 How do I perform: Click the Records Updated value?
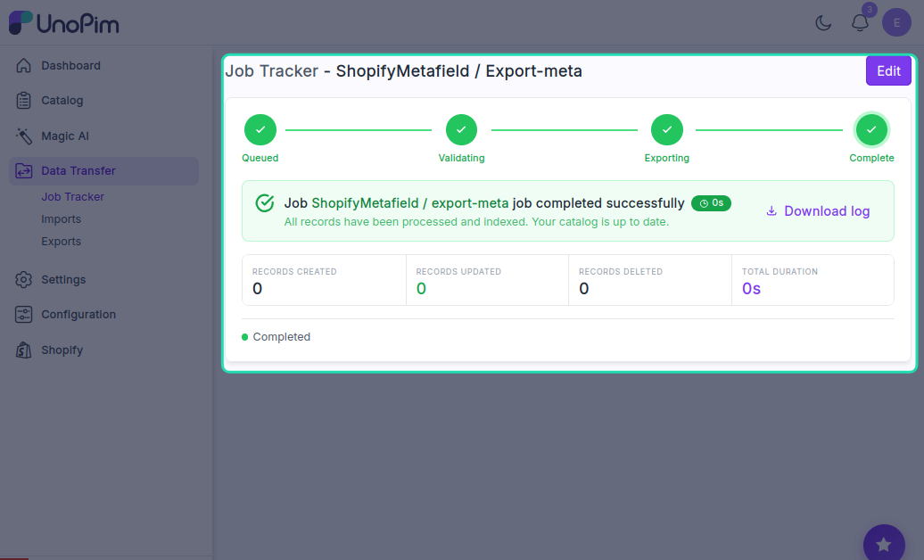coord(421,289)
